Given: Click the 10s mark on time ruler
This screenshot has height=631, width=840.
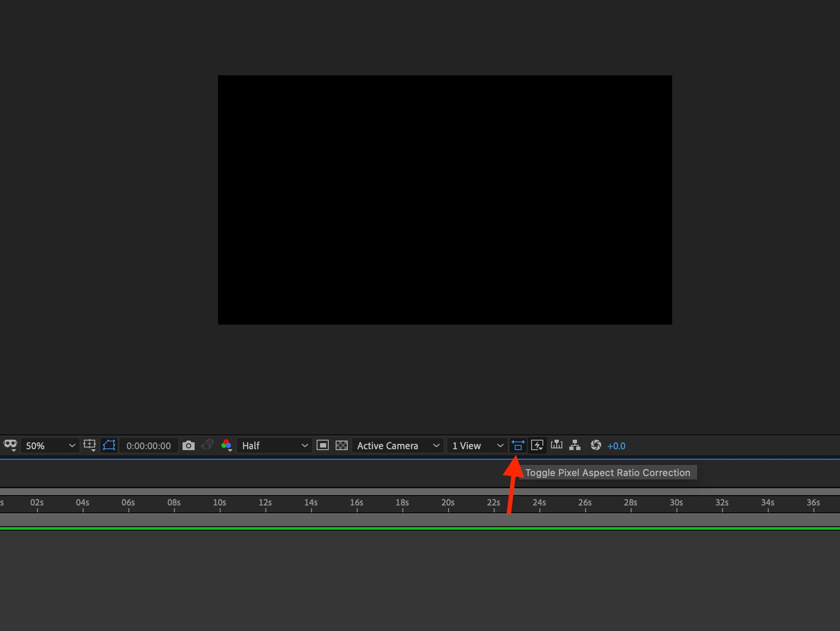Looking at the screenshot, I should (x=220, y=504).
